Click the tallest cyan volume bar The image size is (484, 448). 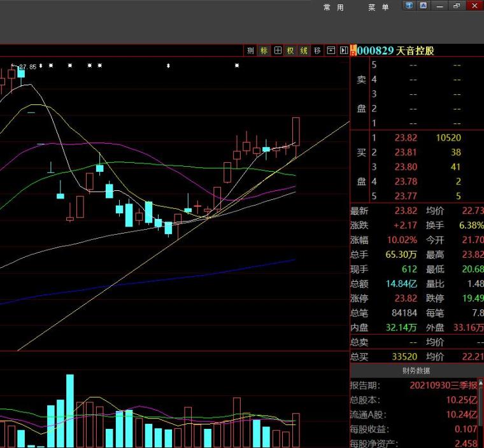70,410
